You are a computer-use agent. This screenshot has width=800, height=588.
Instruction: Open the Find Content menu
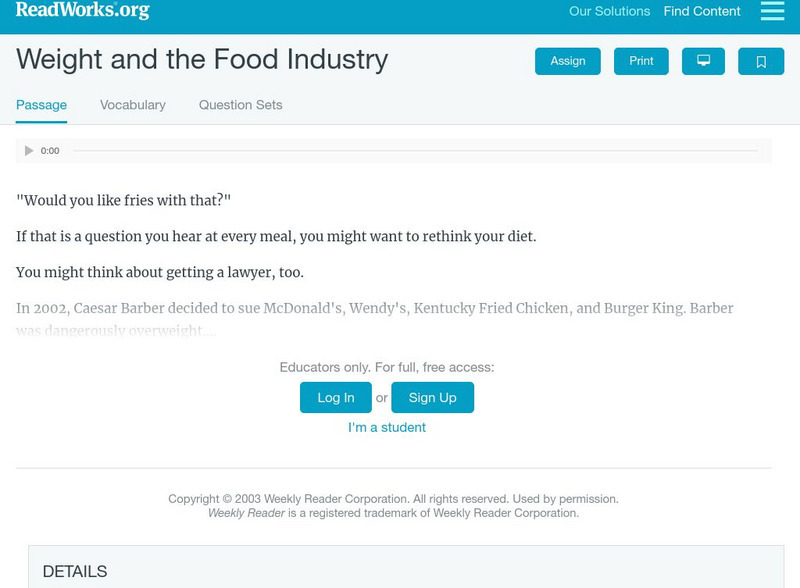point(702,12)
